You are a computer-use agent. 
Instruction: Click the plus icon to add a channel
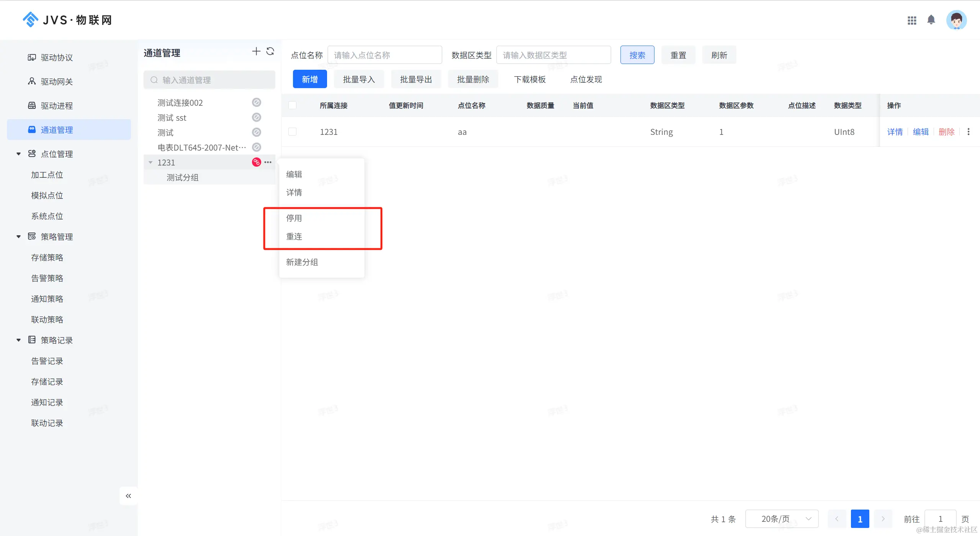(256, 51)
